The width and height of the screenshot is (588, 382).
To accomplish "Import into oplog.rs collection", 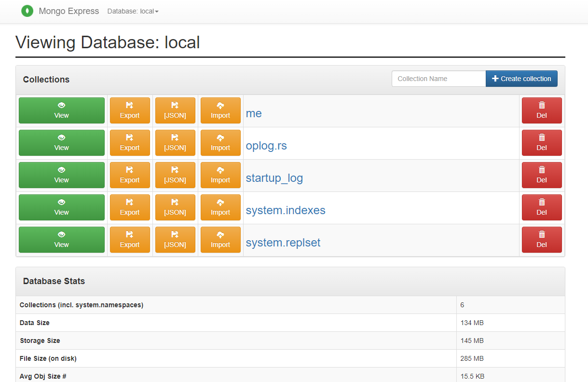I will point(220,143).
